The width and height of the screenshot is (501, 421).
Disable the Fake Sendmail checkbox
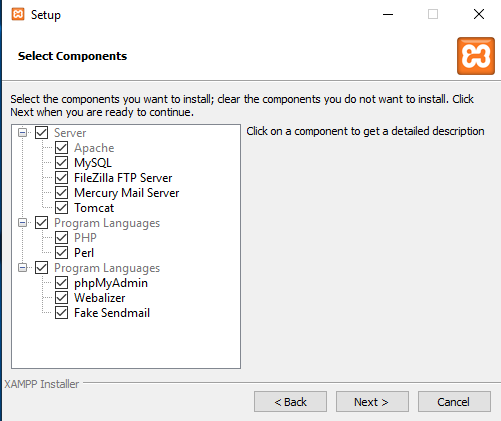click(x=62, y=313)
